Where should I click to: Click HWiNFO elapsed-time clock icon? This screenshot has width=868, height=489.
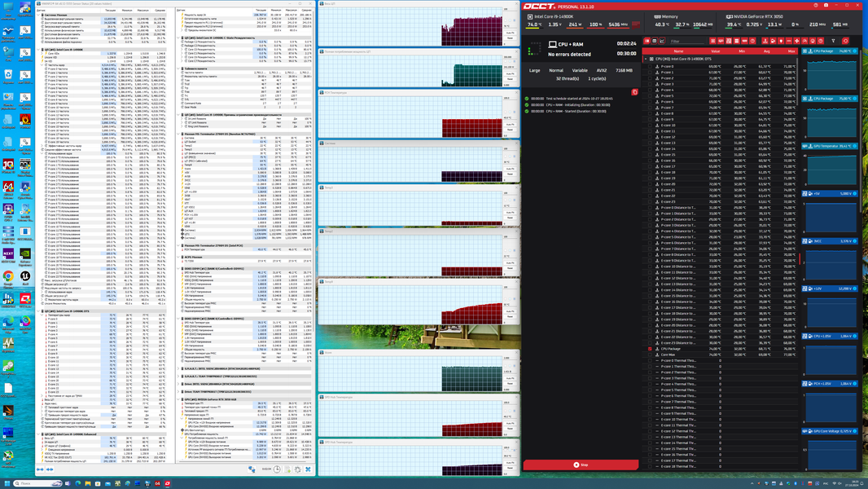(x=277, y=469)
